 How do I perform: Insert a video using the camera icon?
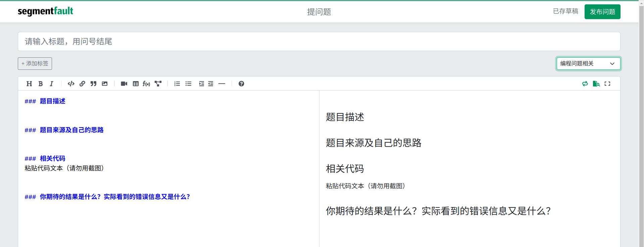(x=124, y=84)
